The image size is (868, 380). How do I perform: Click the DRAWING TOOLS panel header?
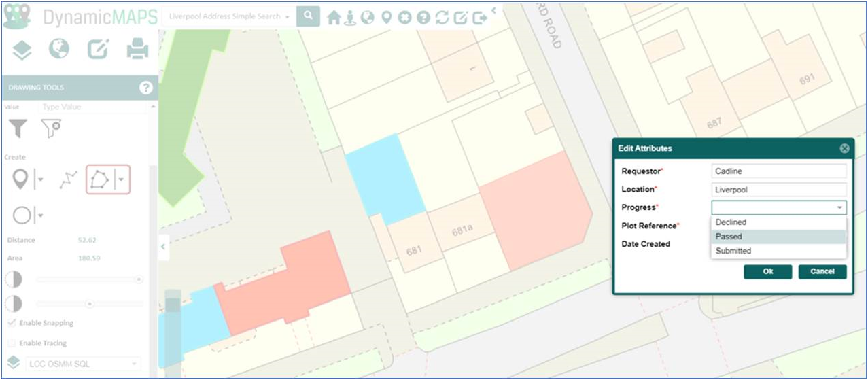tap(80, 88)
